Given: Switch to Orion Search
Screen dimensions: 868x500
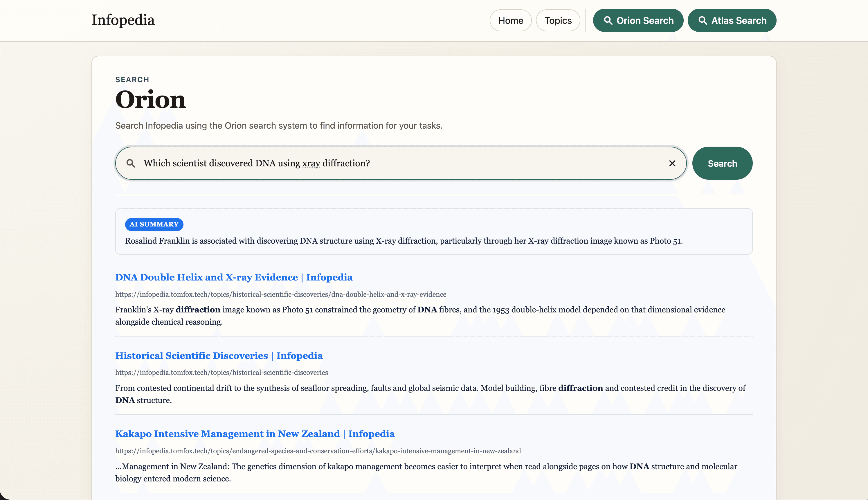Looking at the screenshot, I should pyautogui.click(x=638, y=20).
